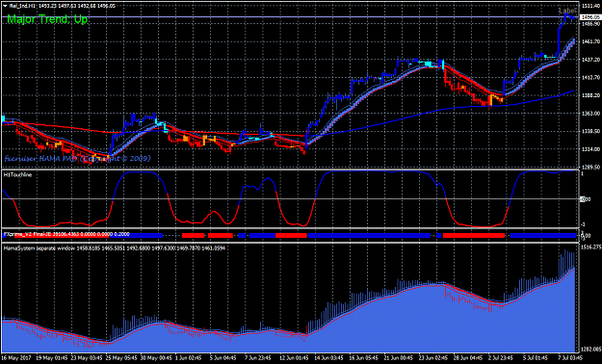
Task: Click the FXprime_V2 Final-IE indicator label
Action: coord(66,234)
